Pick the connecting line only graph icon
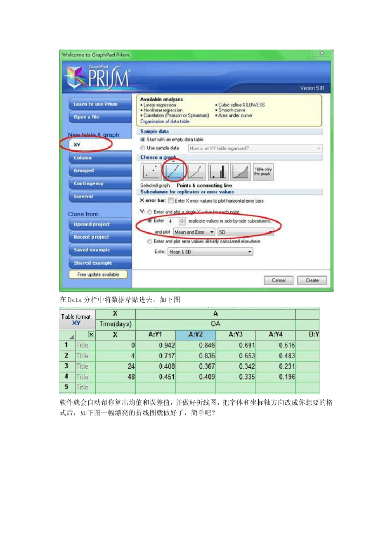392x555 pixels. click(196, 171)
